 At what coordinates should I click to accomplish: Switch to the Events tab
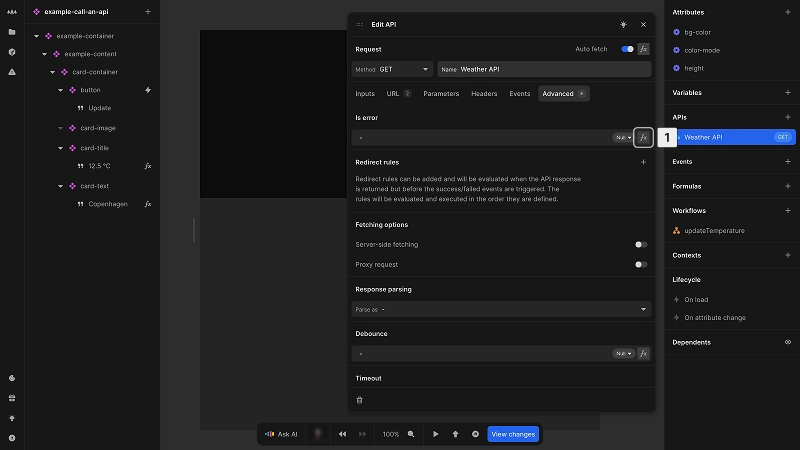519,93
